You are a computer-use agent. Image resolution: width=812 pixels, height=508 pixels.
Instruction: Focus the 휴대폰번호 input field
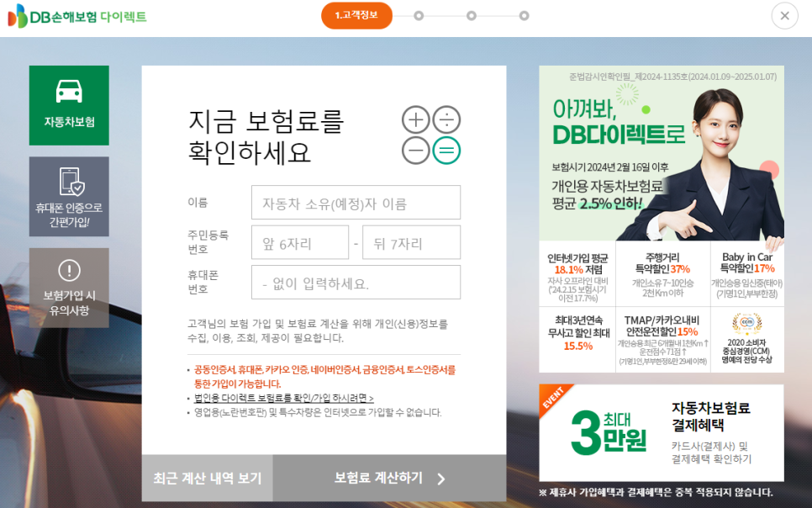pos(356,282)
